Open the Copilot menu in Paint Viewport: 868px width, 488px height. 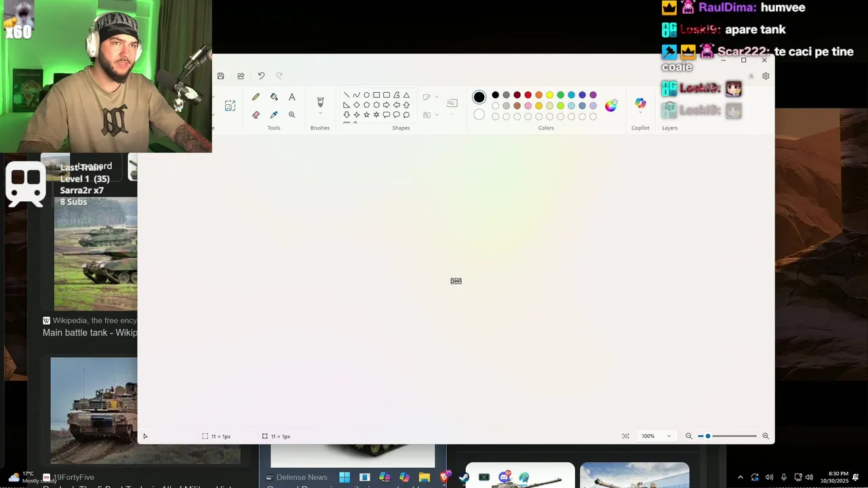[x=640, y=104]
